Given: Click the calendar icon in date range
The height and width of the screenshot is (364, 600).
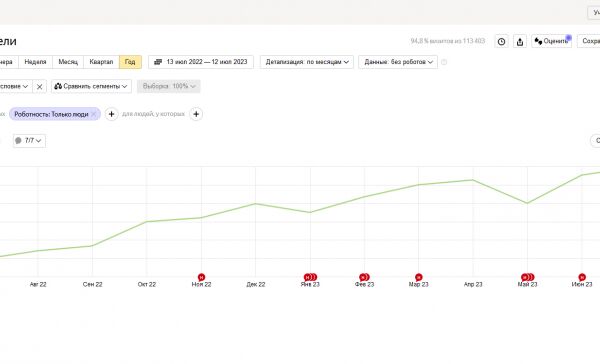Looking at the screenshot, I should [x=158, y=62].
